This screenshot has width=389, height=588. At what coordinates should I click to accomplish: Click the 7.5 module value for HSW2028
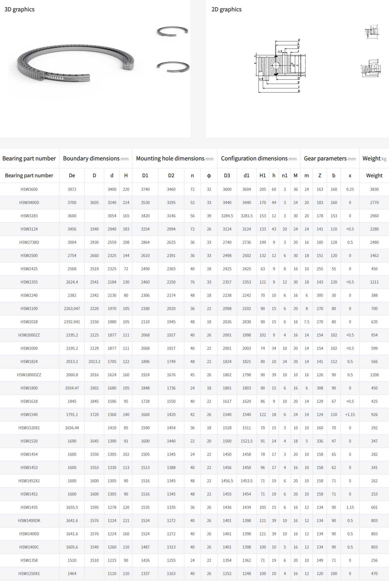[307, 322]
